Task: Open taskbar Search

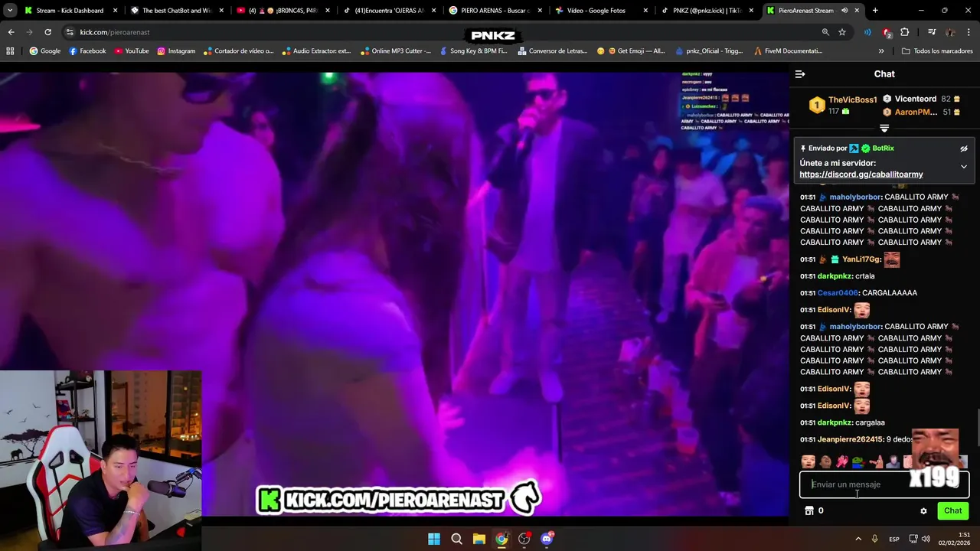Action: pos(456,539)
